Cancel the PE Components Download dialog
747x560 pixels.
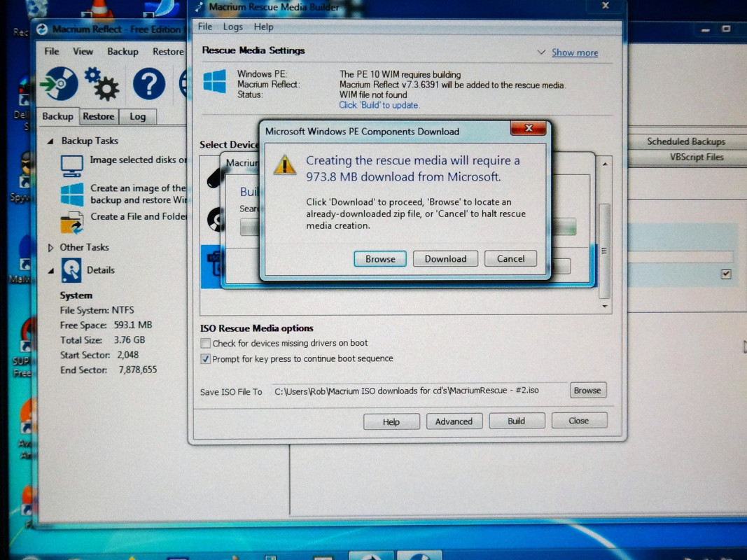point(510,258)
